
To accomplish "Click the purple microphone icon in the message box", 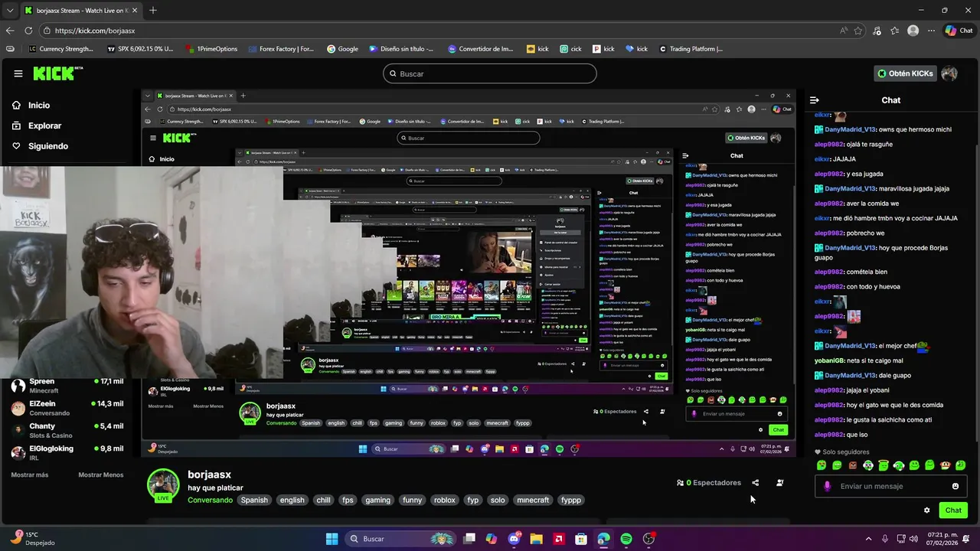I will [x=827, y=486].
